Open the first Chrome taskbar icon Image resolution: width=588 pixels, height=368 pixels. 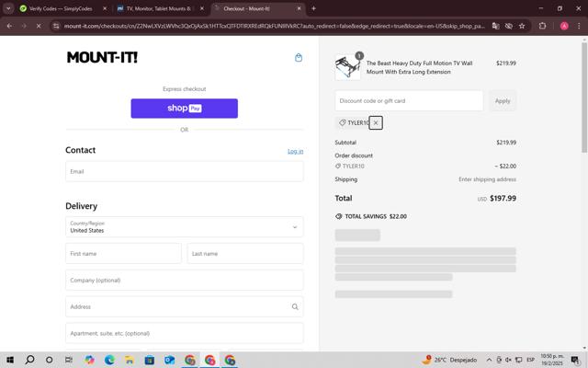click(190, 360)
